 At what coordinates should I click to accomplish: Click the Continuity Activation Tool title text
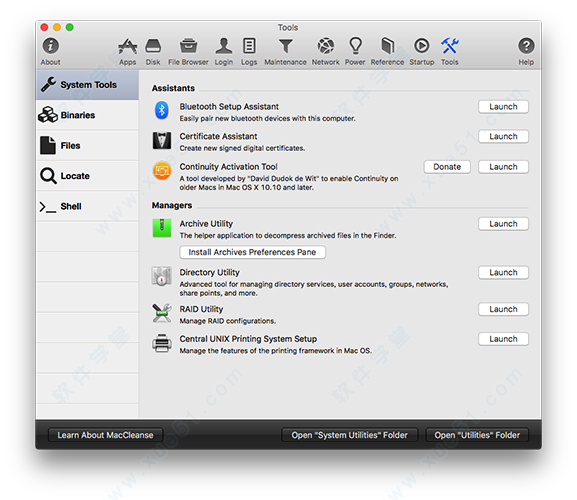(x=229, y=167)
